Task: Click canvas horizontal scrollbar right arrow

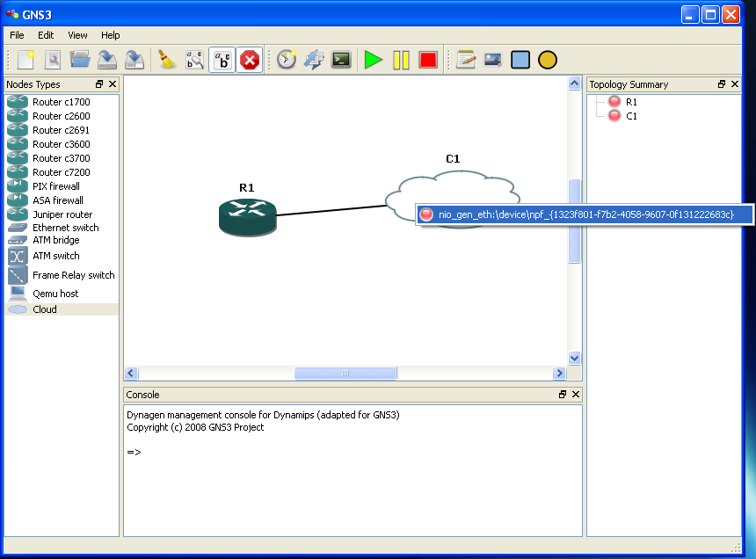Action: click(559, 373)
